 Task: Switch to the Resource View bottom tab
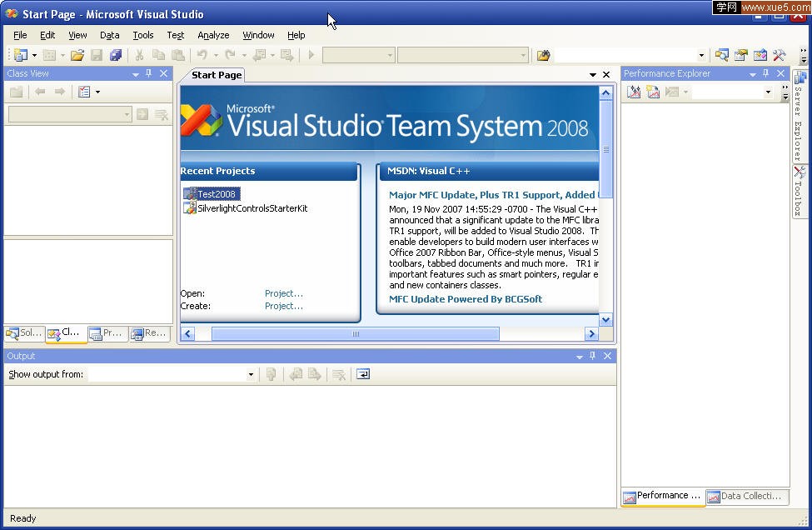[149, 333]
